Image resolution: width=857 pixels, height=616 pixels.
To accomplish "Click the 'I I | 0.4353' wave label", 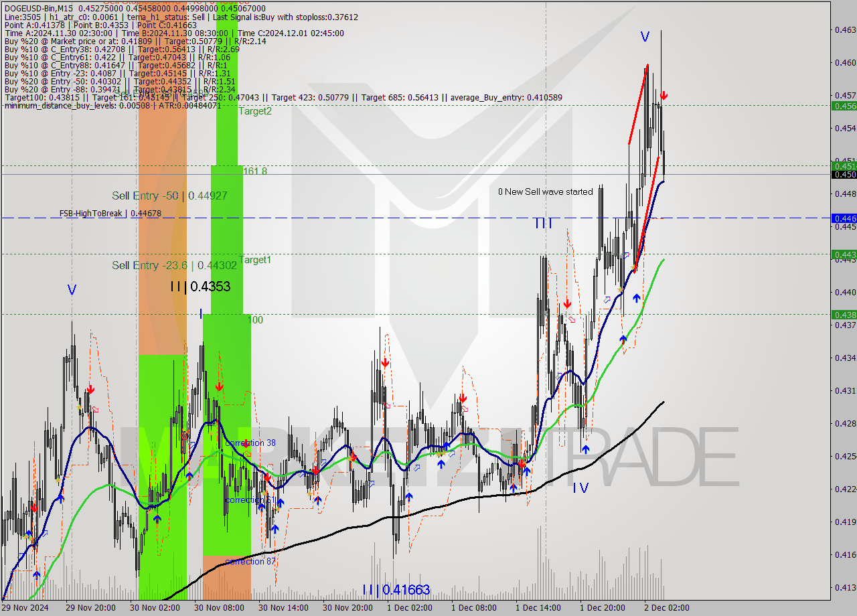I will 200,287.
